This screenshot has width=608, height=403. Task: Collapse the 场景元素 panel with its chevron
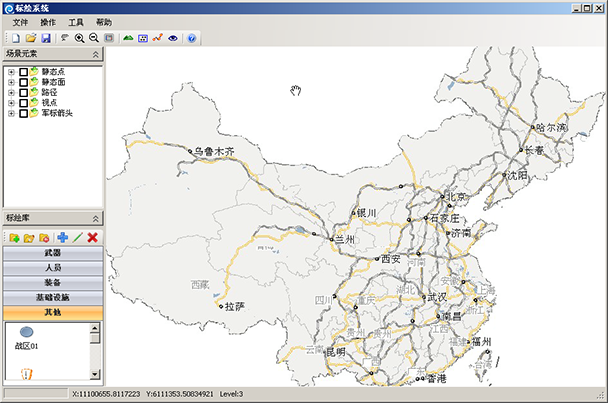pos(95,55)
